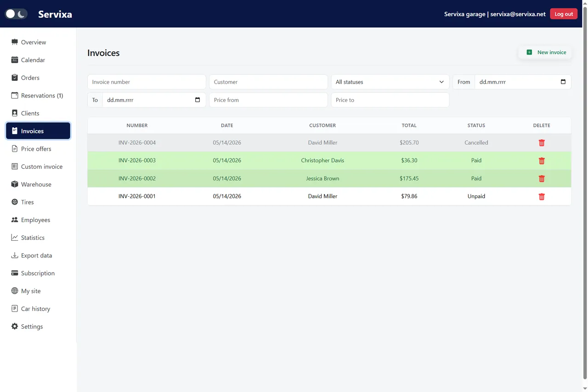The width and height of the screenshot is (588, 392).
Task: Click the page scrollbar down arrow
Action: tap(585, 389)
